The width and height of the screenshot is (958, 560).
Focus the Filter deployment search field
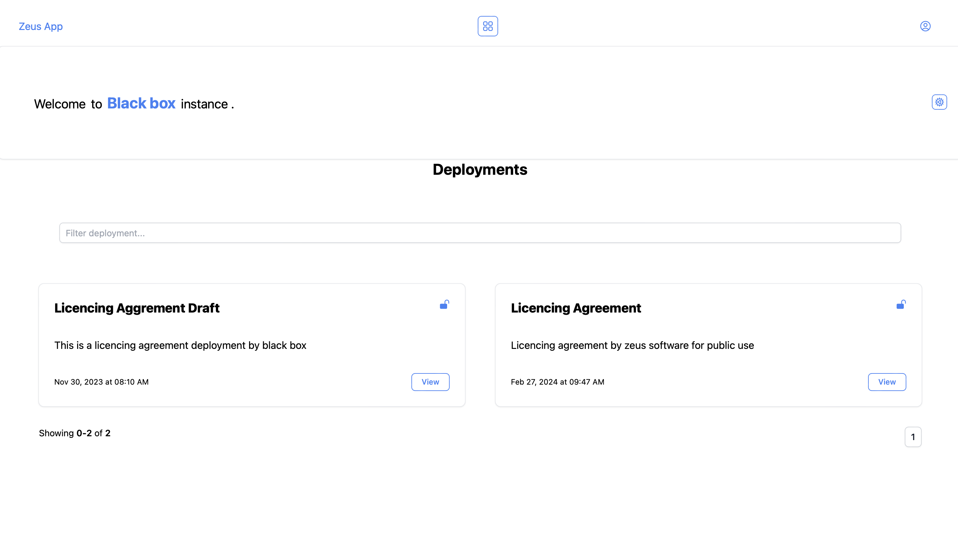click(480, 233)
